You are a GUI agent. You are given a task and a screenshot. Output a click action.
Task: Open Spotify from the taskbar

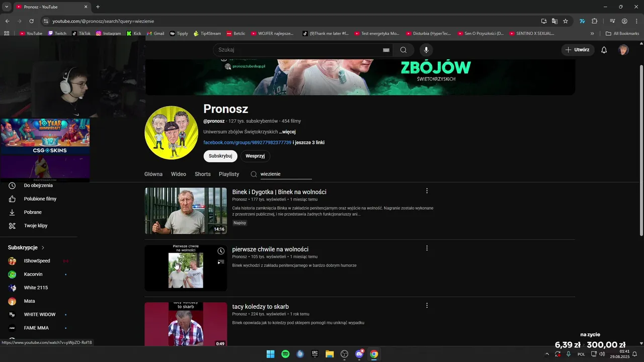tap(285, 354)
